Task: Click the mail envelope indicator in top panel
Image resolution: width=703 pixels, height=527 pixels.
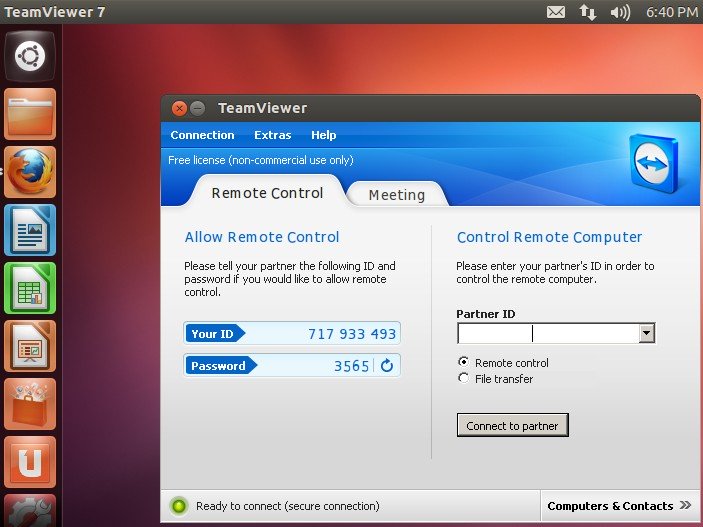Action: click(x=555, y=12)
